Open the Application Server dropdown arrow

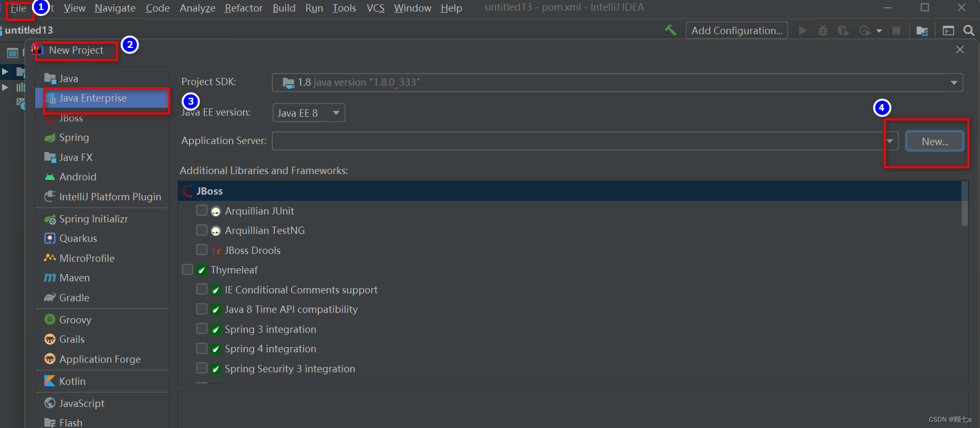890,141
